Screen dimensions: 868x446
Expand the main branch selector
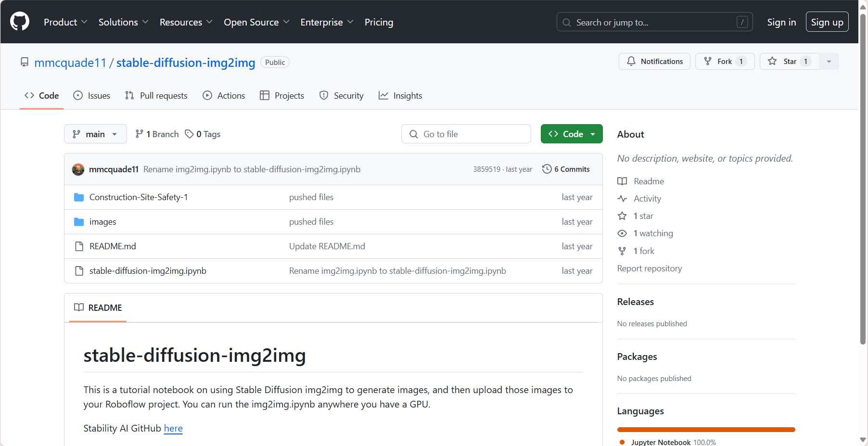point(95,134)
